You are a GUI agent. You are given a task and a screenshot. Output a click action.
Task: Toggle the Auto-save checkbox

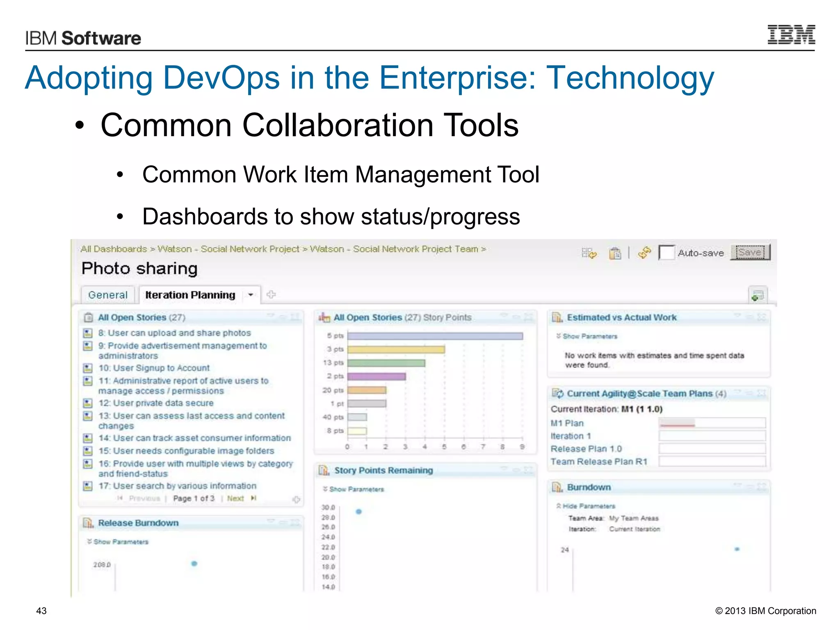click(666, 253)
